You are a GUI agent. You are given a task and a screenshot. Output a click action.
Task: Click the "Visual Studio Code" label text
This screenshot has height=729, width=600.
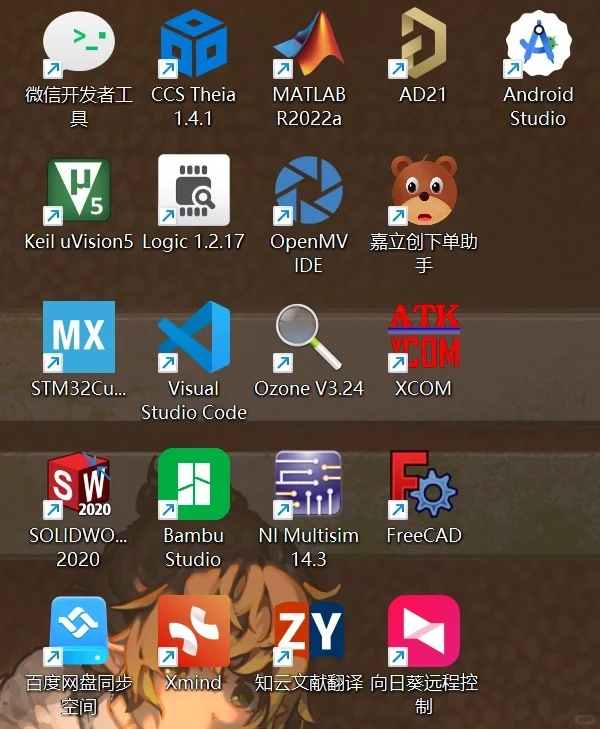[193, 400]
